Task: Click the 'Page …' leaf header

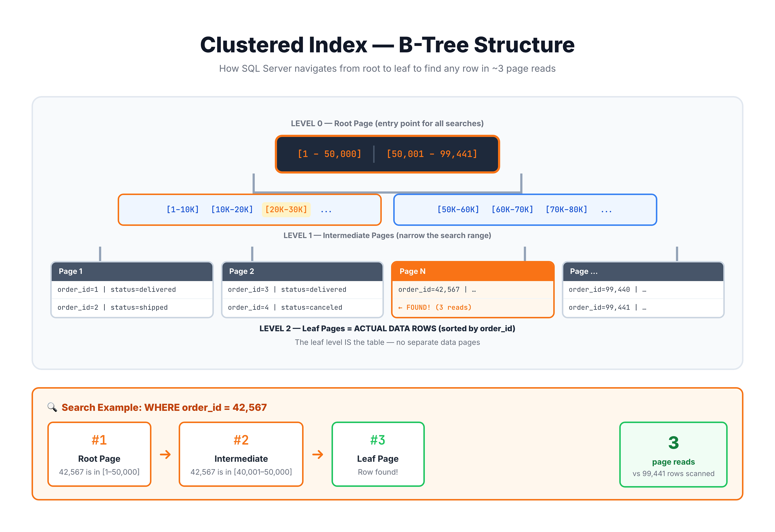Action: (x=643, y=271)
